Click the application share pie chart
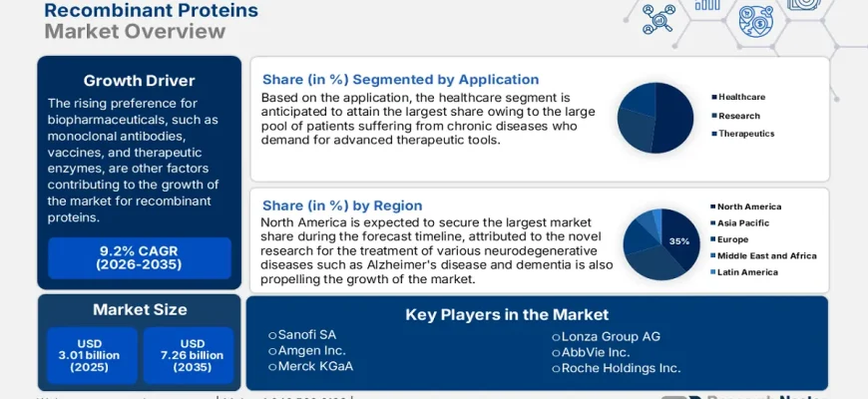This screenshot has width=868, height=399. [x=654, y=118]
